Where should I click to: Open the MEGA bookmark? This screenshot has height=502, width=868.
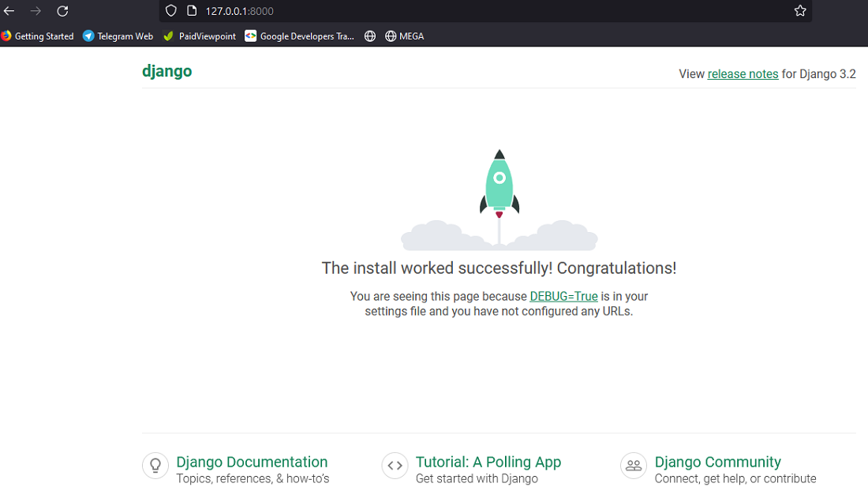(x=405, y=36)
